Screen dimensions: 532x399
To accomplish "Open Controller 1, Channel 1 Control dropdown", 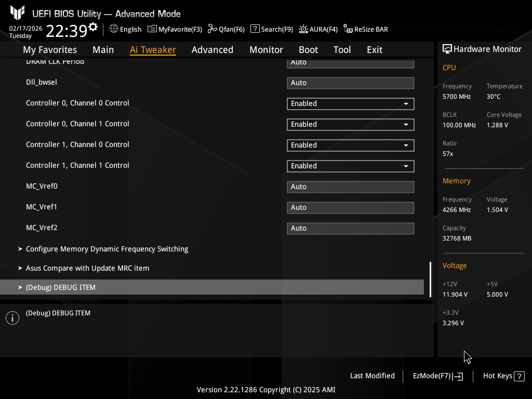I will [x=351, y=166].
